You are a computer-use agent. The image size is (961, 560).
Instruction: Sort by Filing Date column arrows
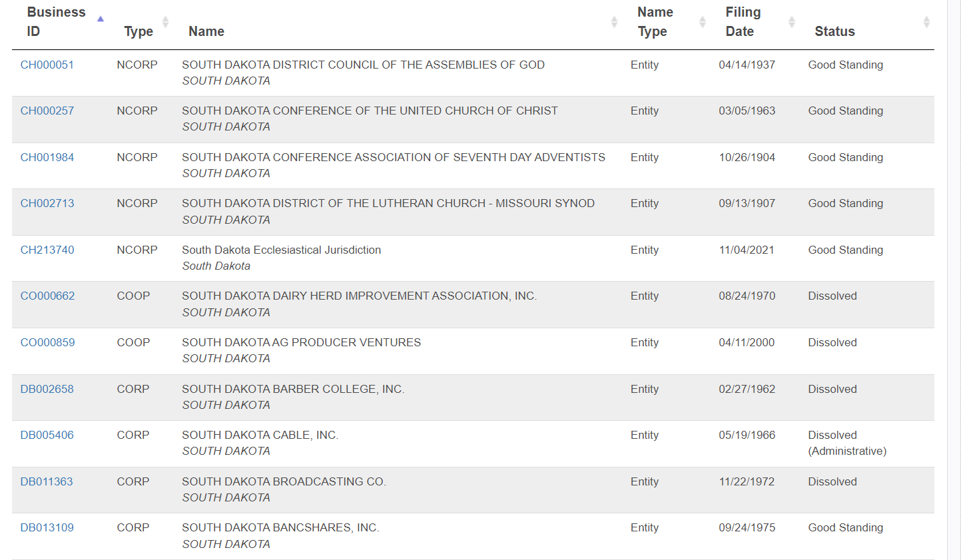tap(791, 22)
